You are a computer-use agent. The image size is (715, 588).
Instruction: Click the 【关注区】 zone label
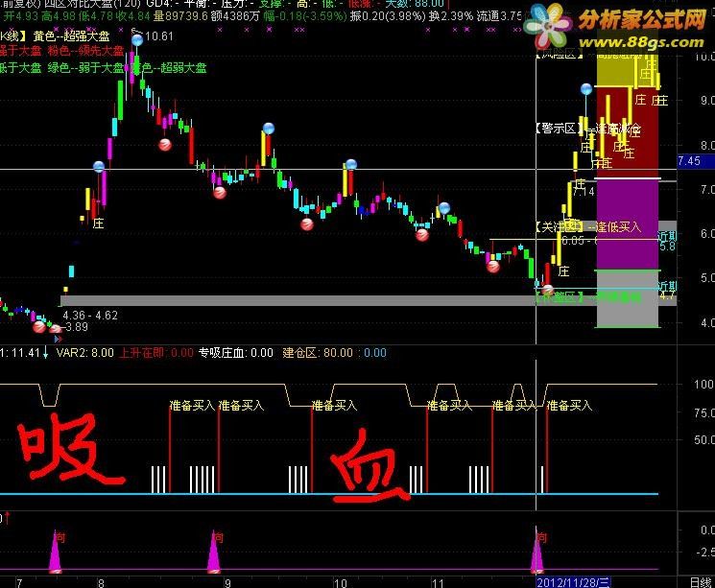coord(559,226)
